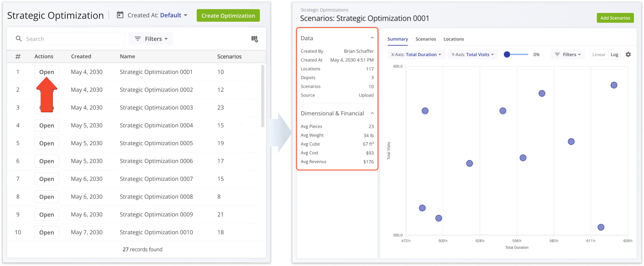Collapse the Data section
Viewport: 644px width, 266px height.
coord(372,38)
